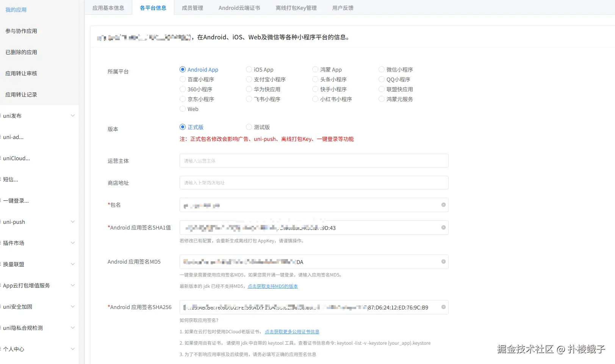Clear the Android SHA1 signature field
Image resolution: width=615 pixels, height=364 pixels.
[x=443, y=228]
